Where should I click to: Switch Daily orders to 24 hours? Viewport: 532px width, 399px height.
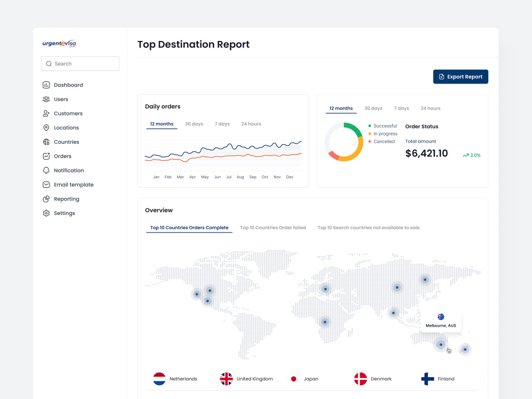(251, 124)
